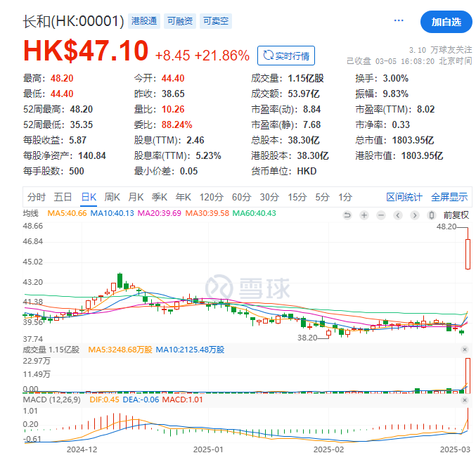This screenshot has width=476, height=460.
Task: Click the 2025-01 date axis label
Action: (208, 449)
